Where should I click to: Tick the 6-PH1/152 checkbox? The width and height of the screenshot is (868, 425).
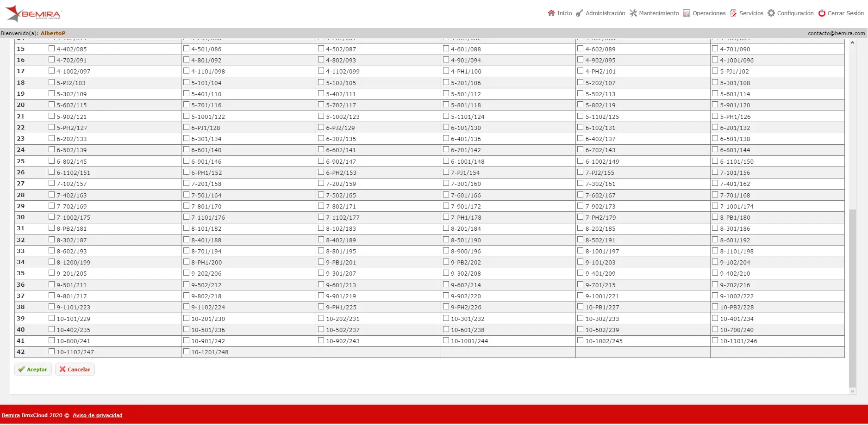click(x=186, y=172)
